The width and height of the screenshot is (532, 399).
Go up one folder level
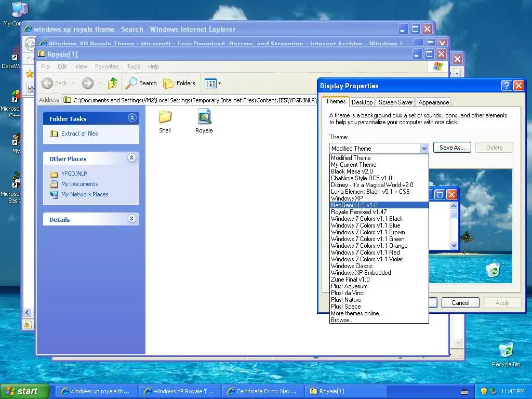[x=113, y=83]
